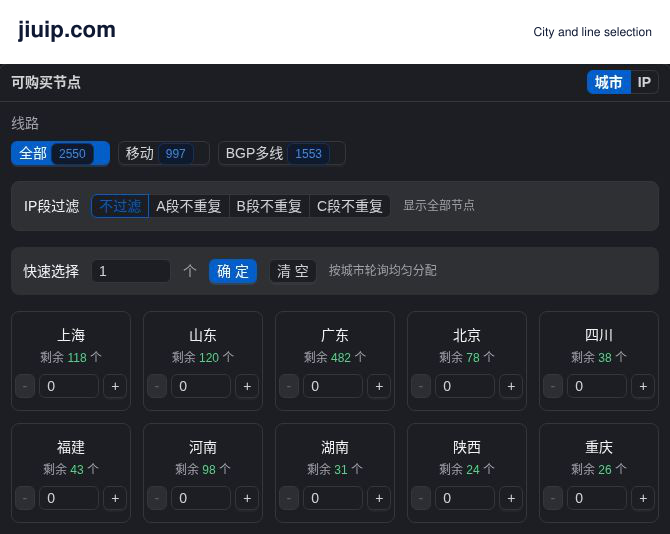Click the 上海 quantity input field
The width and height of the screenshot is (670, 534).
(x=69, y=386)
